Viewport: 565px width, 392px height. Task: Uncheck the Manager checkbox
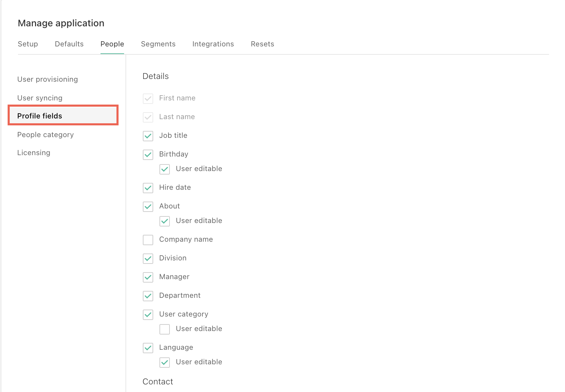pos(148,277)
